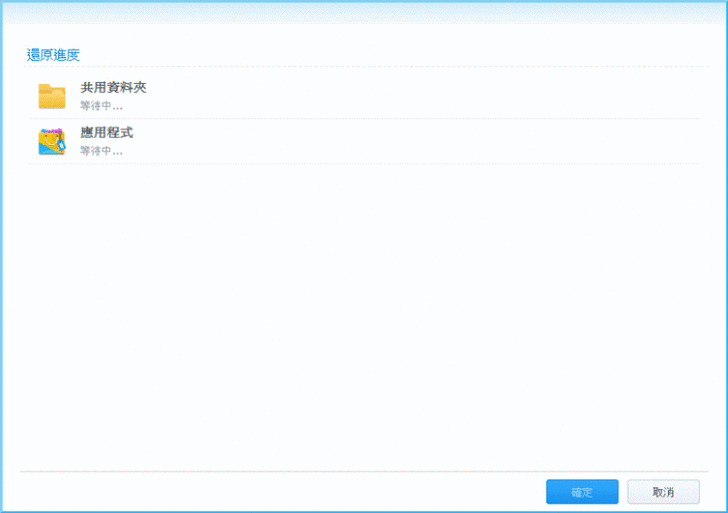728x513 pixels.
Task: Click 等待中 status under 應用程式
Action: (101, 151)
